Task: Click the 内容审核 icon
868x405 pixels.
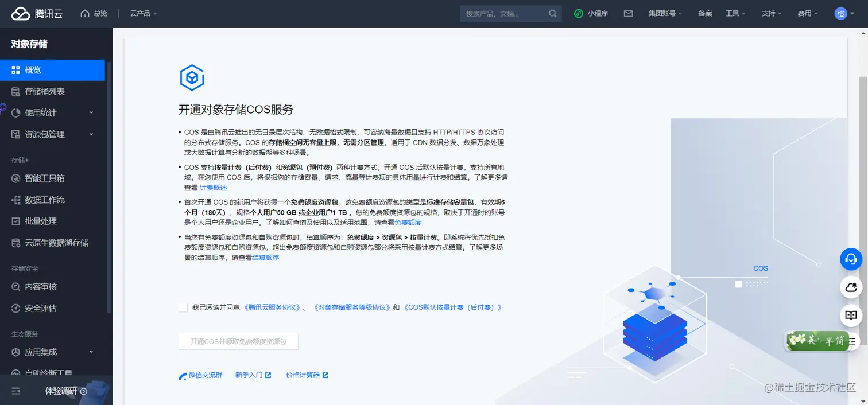Action: [x=16, y=287]
